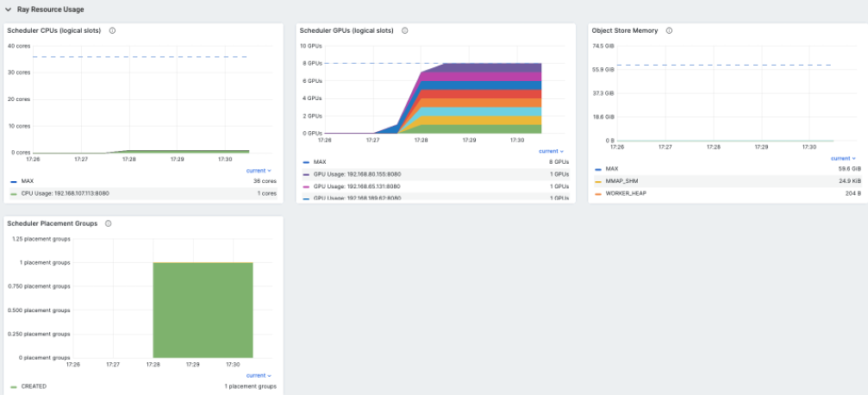Open 'current' dropdown in Object Store Memory legend

point(844,159)
